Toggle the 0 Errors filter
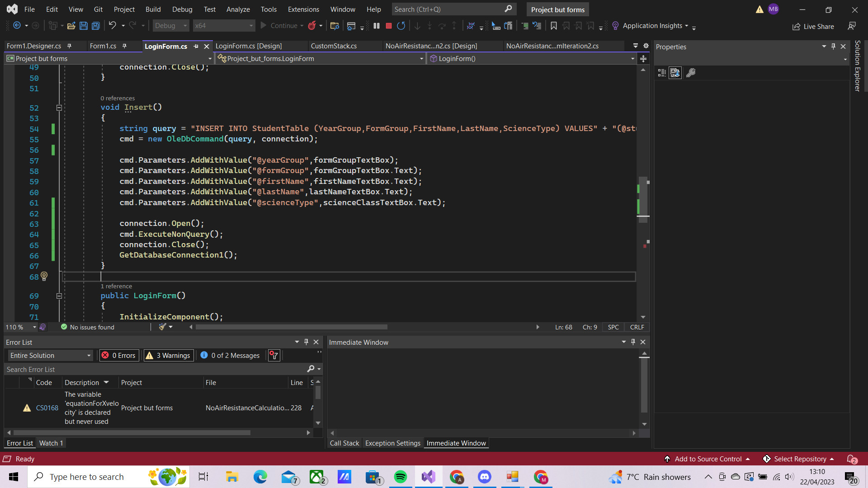 118,355
